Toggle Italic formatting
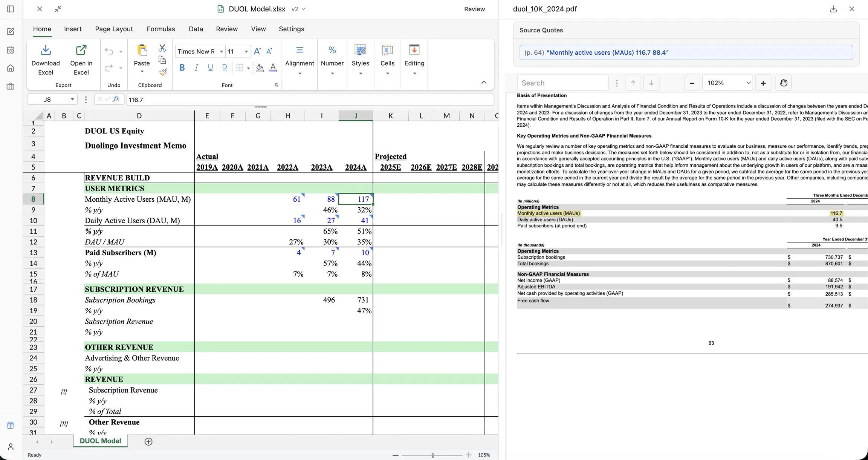 tap(196, 67)
